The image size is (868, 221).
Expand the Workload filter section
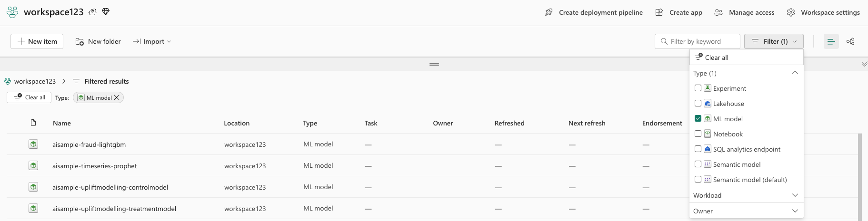746,195
